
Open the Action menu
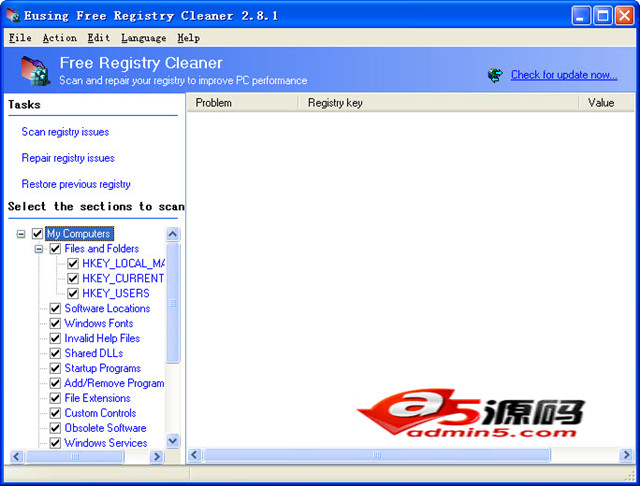(60, 38)
